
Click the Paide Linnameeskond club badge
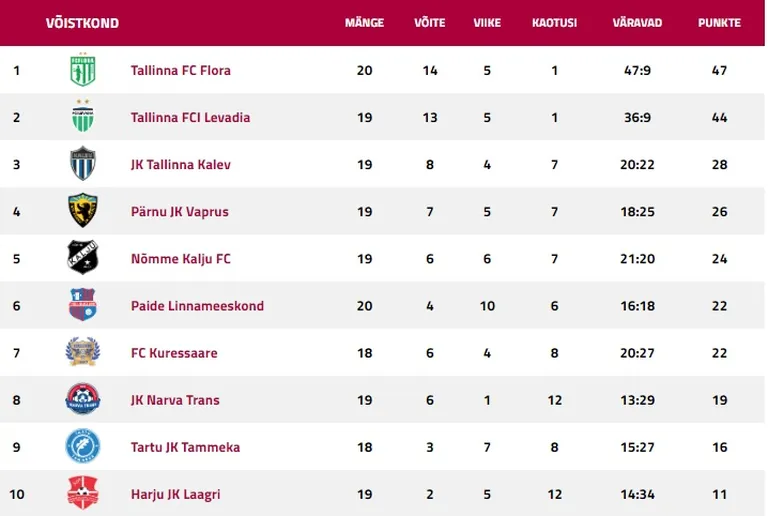83,305
